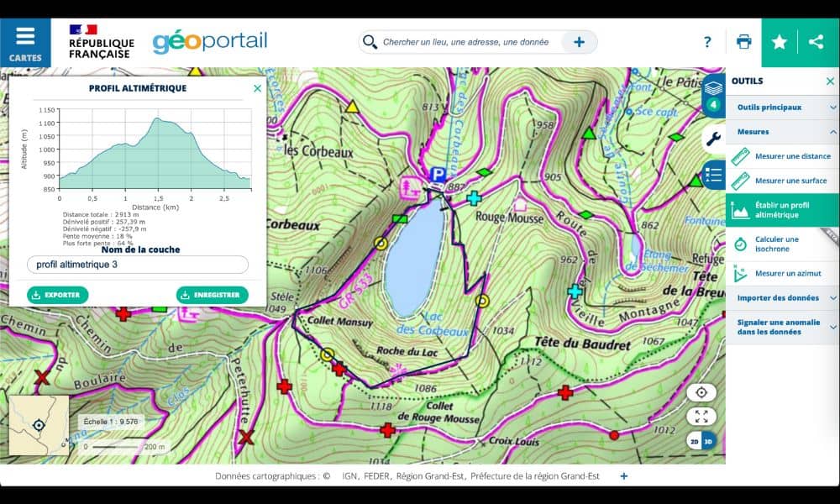
Task: Open the legend list icon
Action: (713, 175)
